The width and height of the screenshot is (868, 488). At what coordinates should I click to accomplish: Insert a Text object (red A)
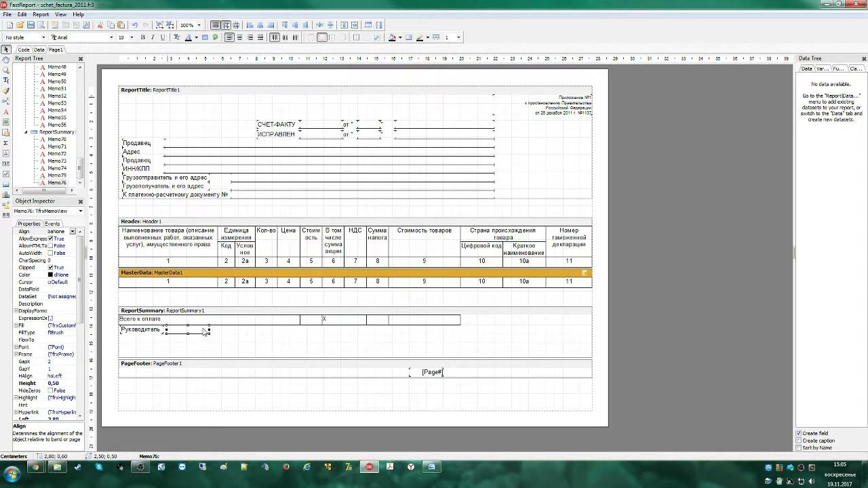[6, 112]
